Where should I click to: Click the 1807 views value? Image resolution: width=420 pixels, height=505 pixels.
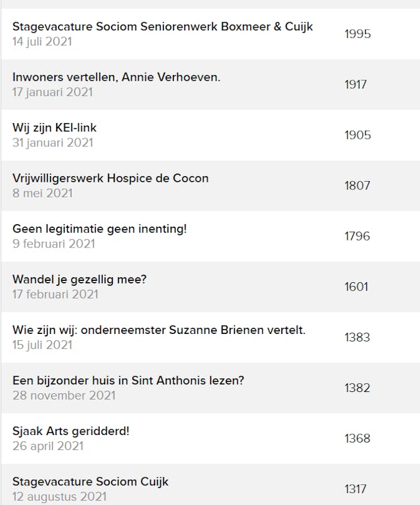click(357, 186)
